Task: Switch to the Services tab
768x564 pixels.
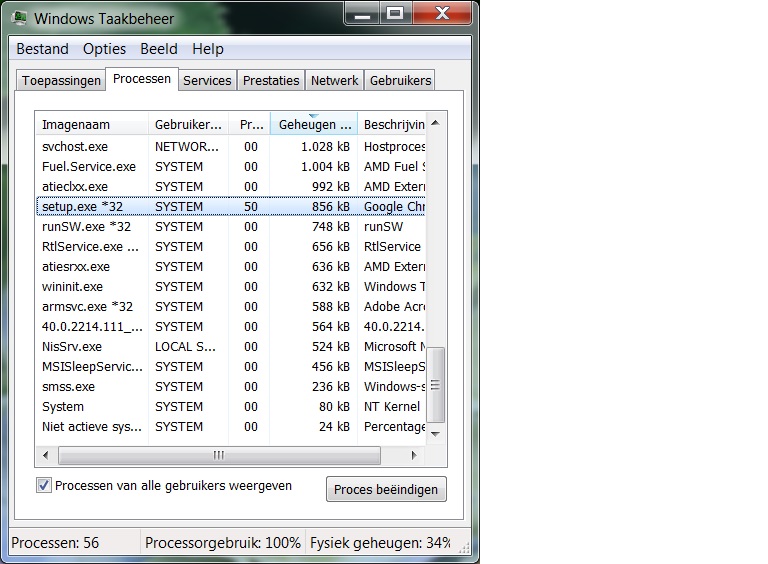Action: tap(207, 81)
